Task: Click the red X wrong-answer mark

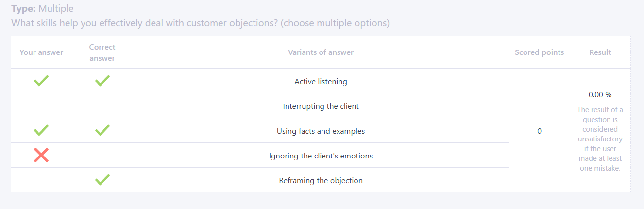Action: click(x=41, y=155)
